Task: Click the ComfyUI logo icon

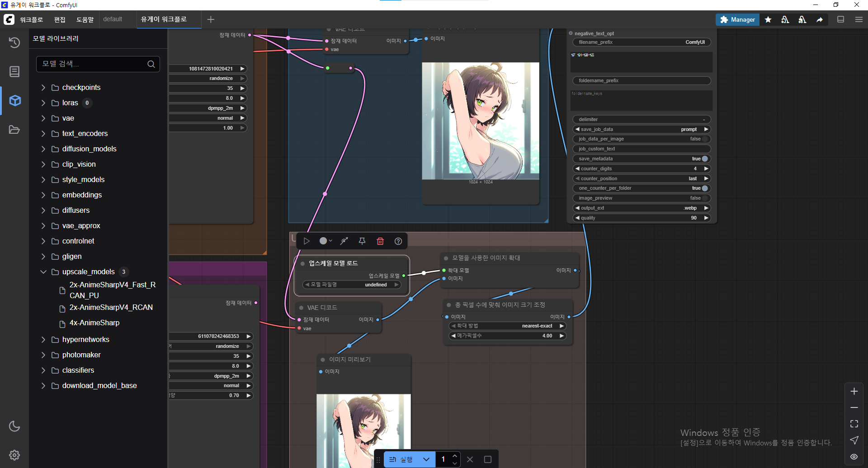Action: click(x=9, y=19)
